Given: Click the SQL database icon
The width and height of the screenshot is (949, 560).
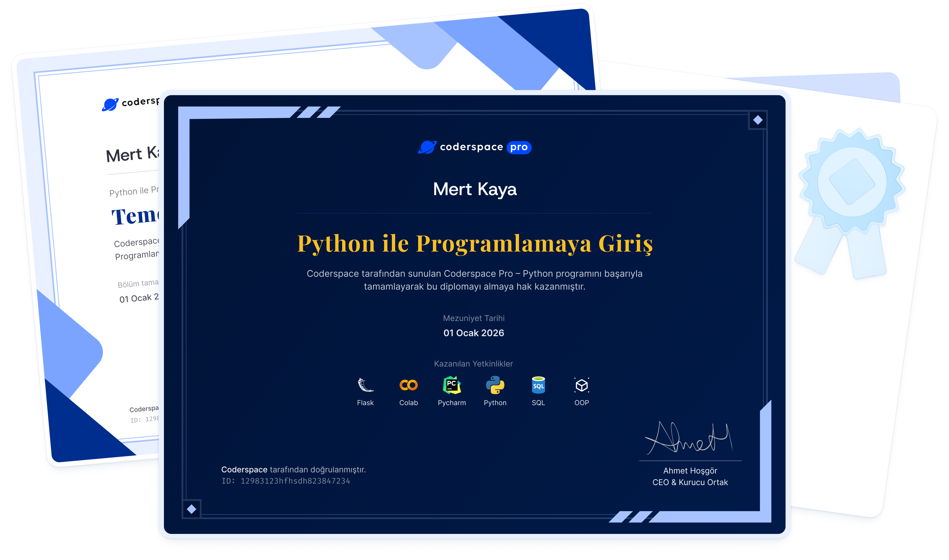Looking at the screenshot, I should tap(538, 384).
